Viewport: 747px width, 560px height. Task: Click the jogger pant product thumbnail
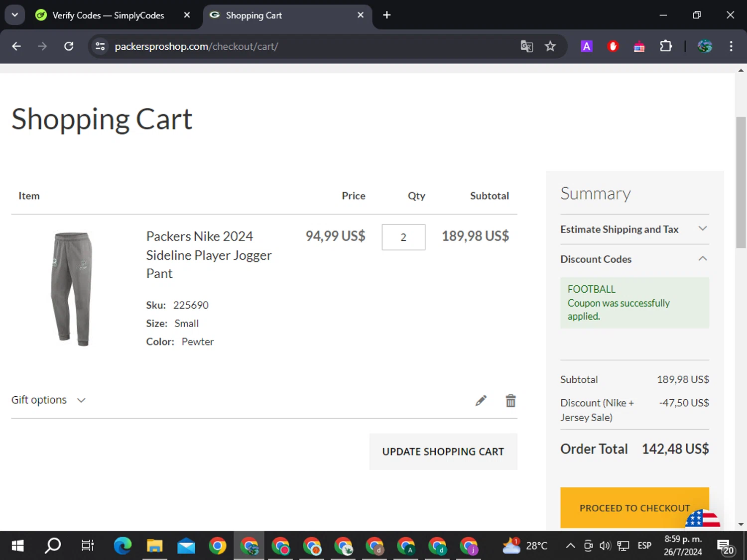(72, 289)
